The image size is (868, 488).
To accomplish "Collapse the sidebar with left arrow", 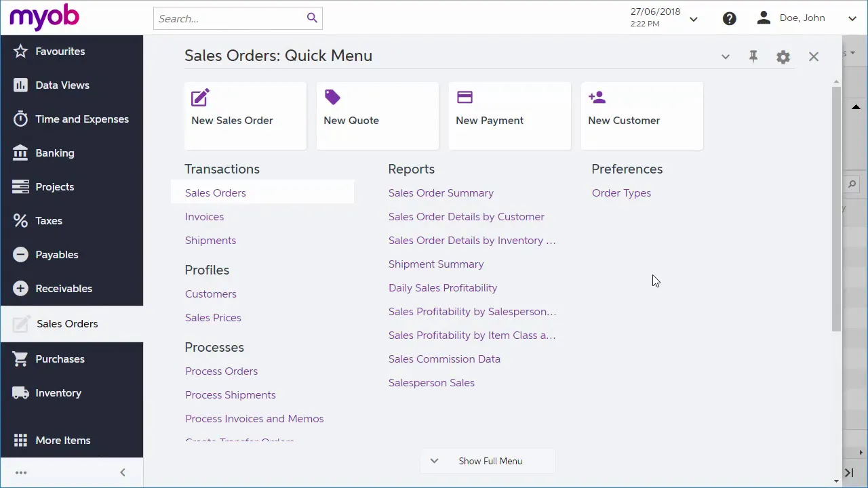I will coord(123,472).
